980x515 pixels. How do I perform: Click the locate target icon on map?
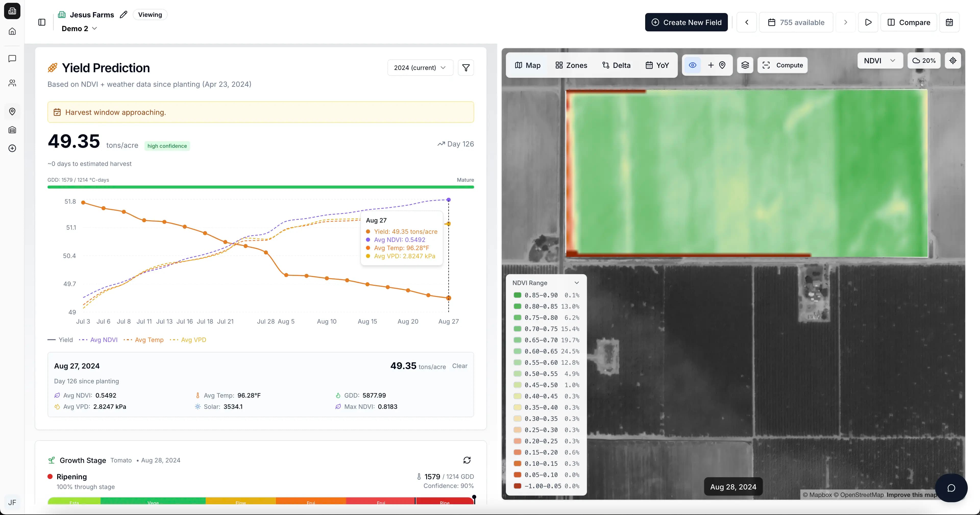pyautogui.click(x=953, y=60)
